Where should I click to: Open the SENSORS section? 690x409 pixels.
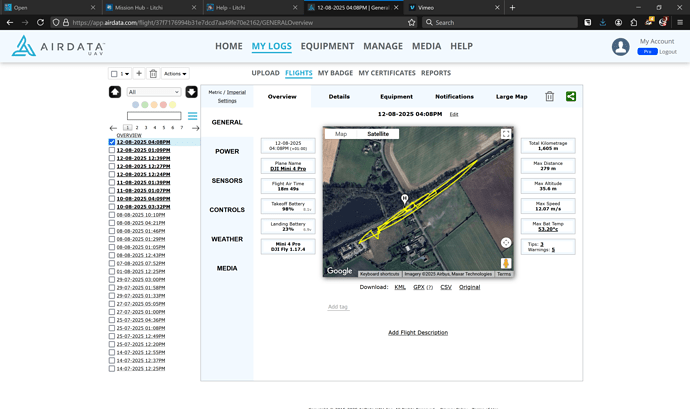point(227,181)
